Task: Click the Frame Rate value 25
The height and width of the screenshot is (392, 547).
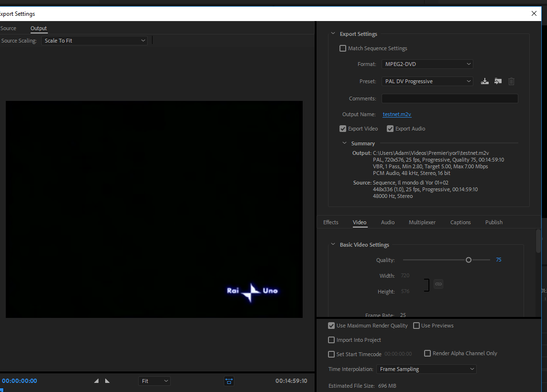Action: click(403, 315)
